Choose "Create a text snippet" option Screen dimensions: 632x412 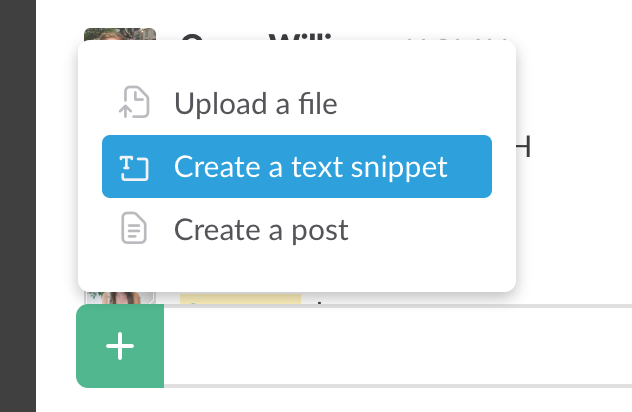310,167
